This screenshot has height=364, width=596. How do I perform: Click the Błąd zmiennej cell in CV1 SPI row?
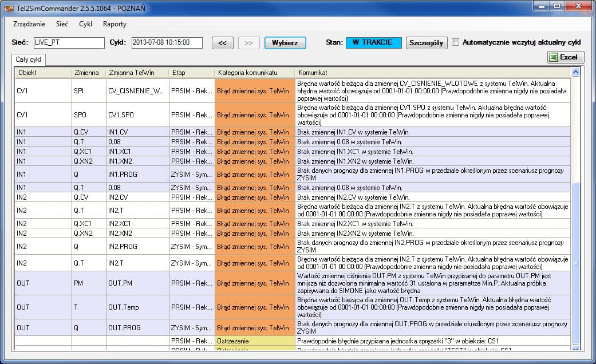pos(255,91)
